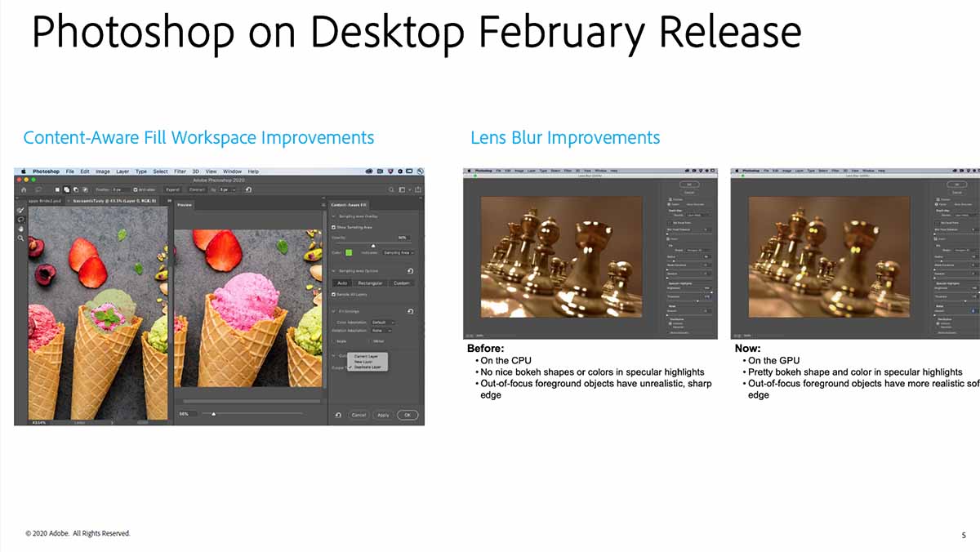Select Custom sampling area option
Image resolution: width=980 pixels, height=552 pixels.
[402, 283]
